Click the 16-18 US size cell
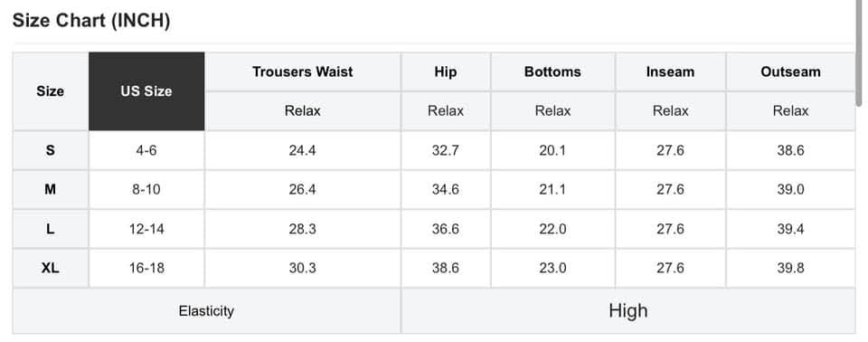 coord(146,269)
